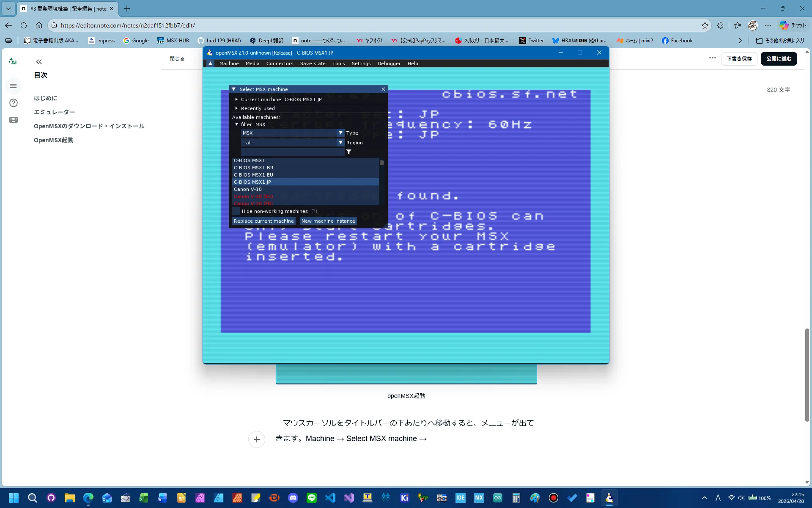Viewport: 812px width, 508px height.
Task: Close the Select MSX machine dialog
Action: (x=383, y=89)
